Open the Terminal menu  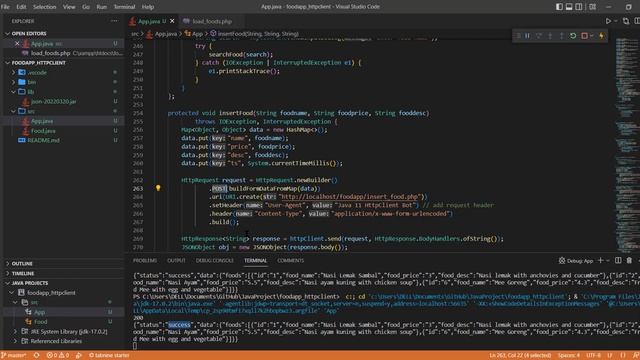tap(124, 7)
